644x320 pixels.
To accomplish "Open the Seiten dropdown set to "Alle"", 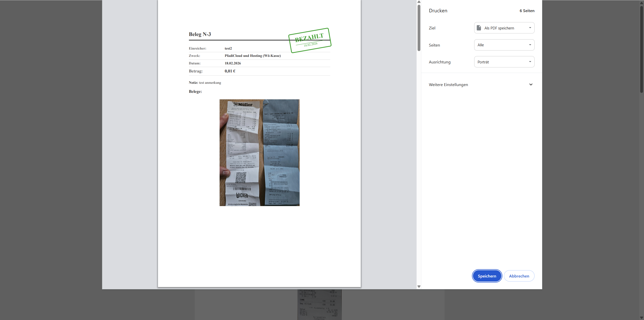I will click(x=504, y=45).
